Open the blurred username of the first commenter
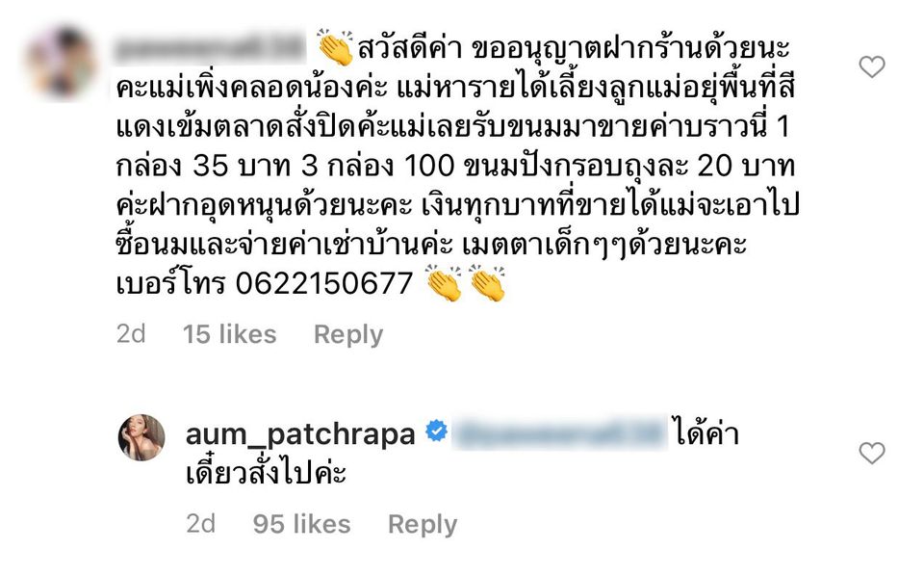924x575 pixels. click(x=211, y=47)
